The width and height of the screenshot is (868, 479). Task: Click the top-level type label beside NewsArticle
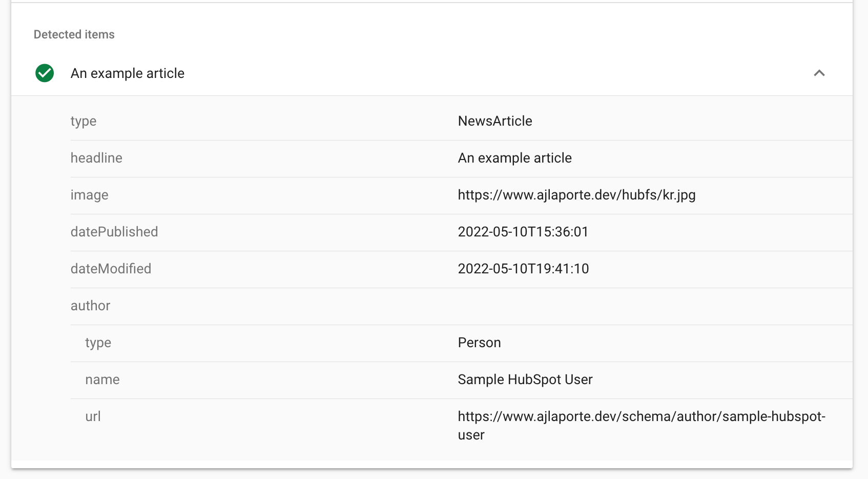click(x=83, y=121)
